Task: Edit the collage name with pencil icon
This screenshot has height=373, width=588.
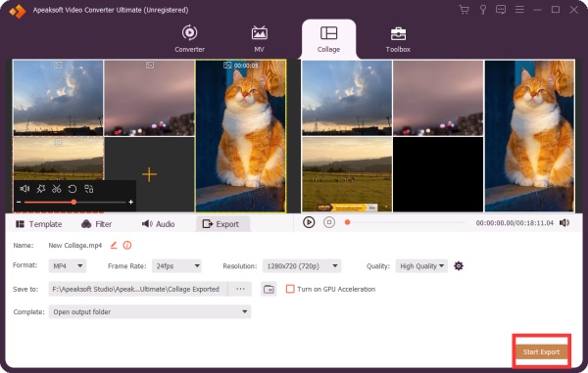Action: click(114, 246)
